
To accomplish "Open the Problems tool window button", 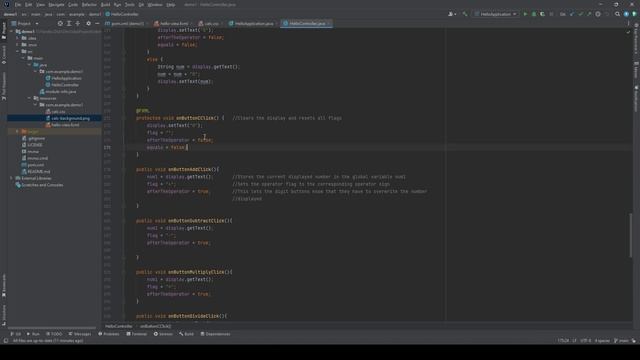I will point(109,334).
